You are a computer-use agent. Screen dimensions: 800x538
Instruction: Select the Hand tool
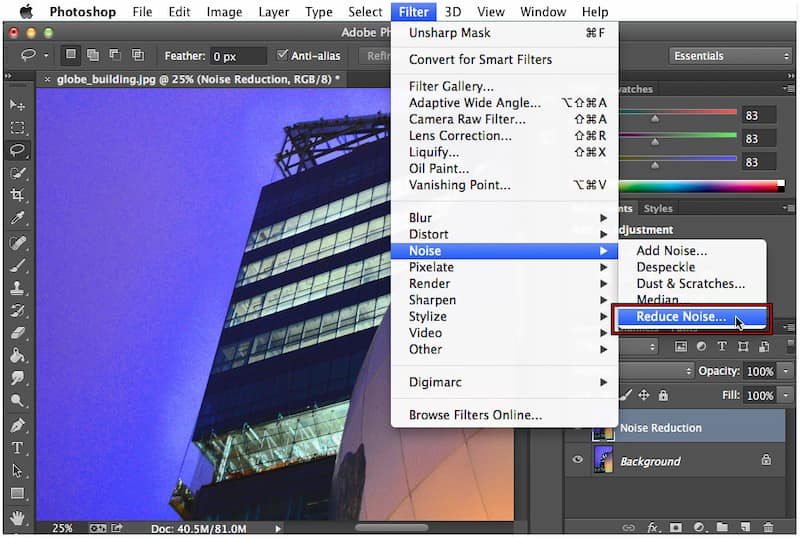pos(17,518)
